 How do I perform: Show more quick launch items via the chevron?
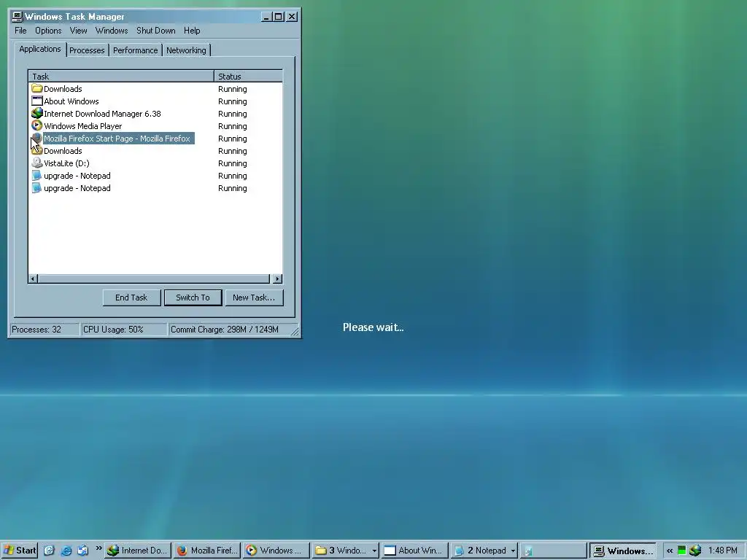coord(98,548)
